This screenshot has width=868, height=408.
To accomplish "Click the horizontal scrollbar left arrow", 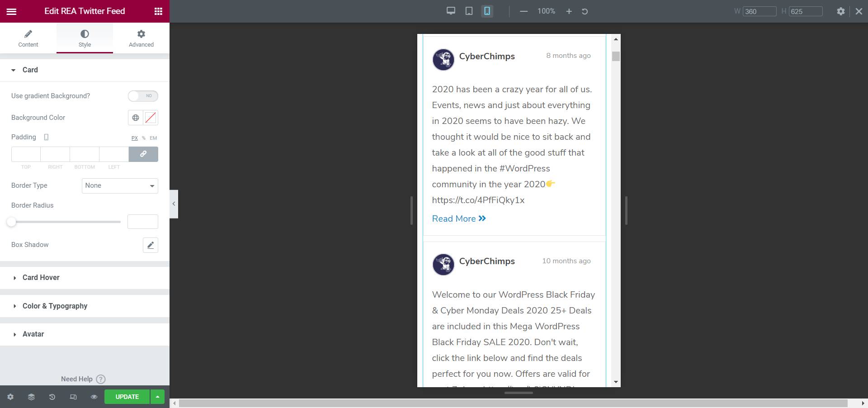I will [175, 403].
